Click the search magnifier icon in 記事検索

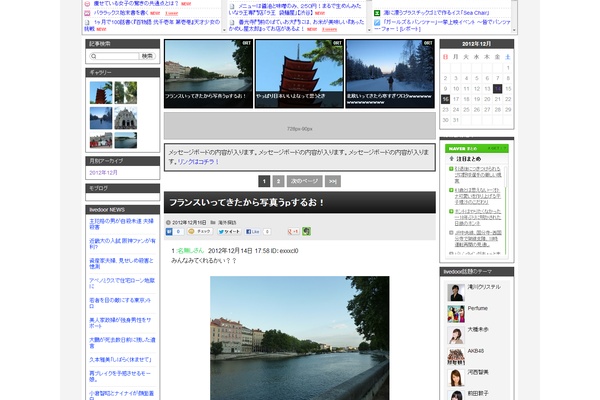(x=94, y=56)
